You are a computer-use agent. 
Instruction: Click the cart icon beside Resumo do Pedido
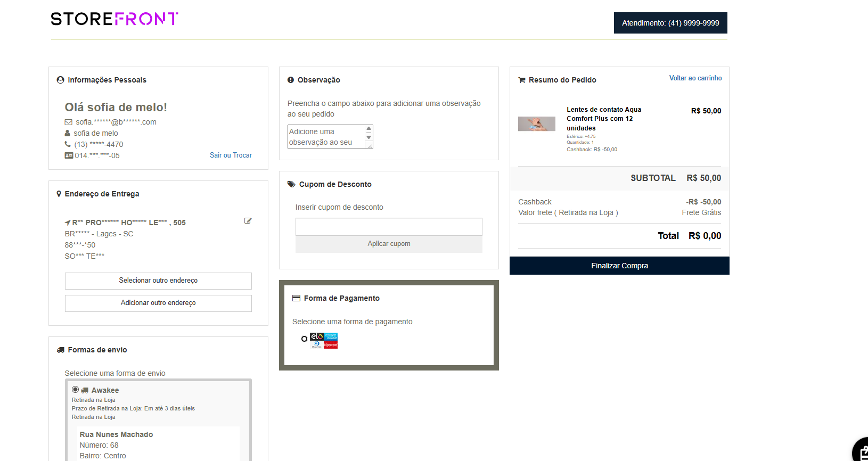[522, 80]
